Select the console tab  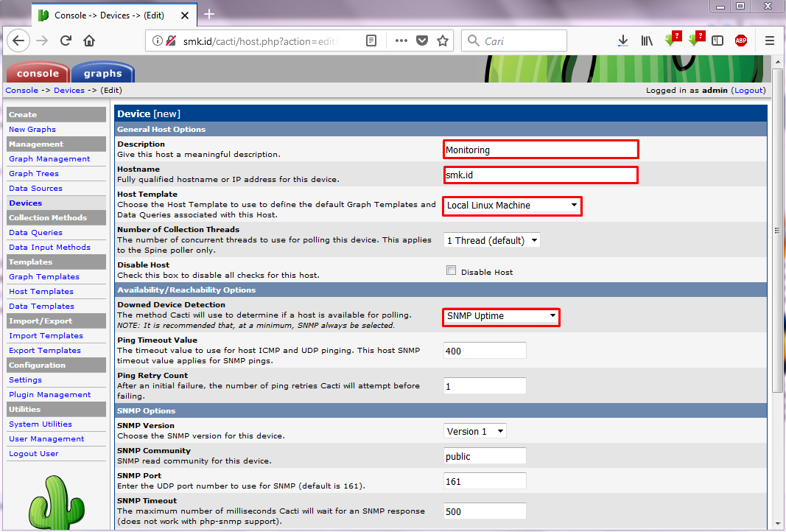38,72
